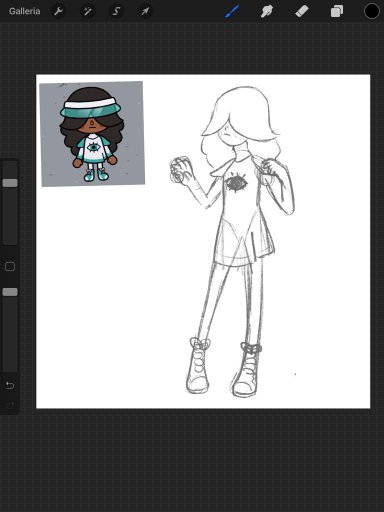Open the black color picker circle
This screenshot has height=512, width=384.
[371, 11]
